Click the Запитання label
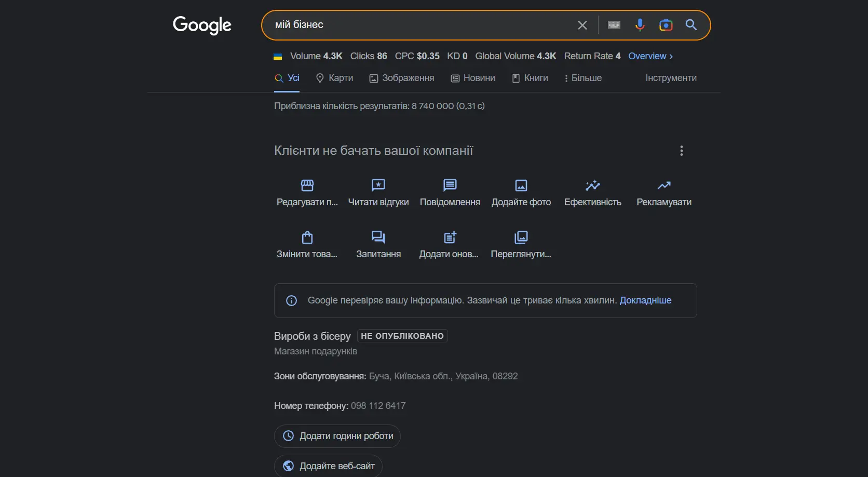 click(378, 254)
